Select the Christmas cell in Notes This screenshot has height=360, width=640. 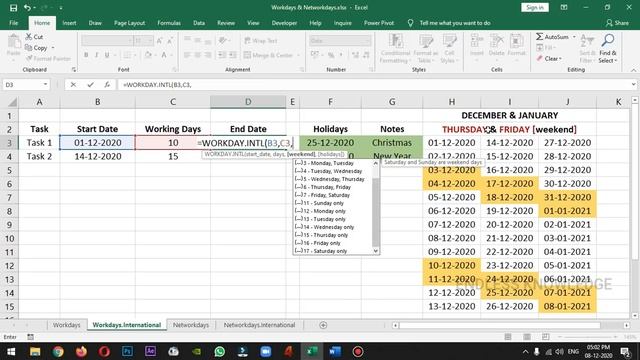coord(392,143)
